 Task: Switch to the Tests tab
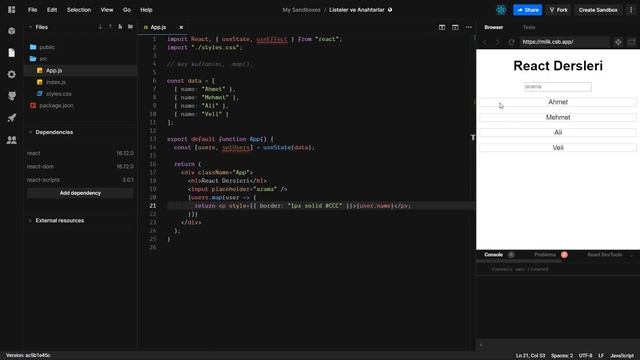coord(529,27)
